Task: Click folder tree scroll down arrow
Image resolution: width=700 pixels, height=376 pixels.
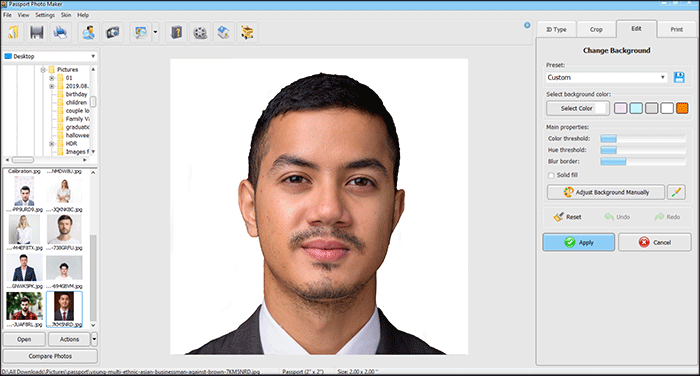Action: 93,152
